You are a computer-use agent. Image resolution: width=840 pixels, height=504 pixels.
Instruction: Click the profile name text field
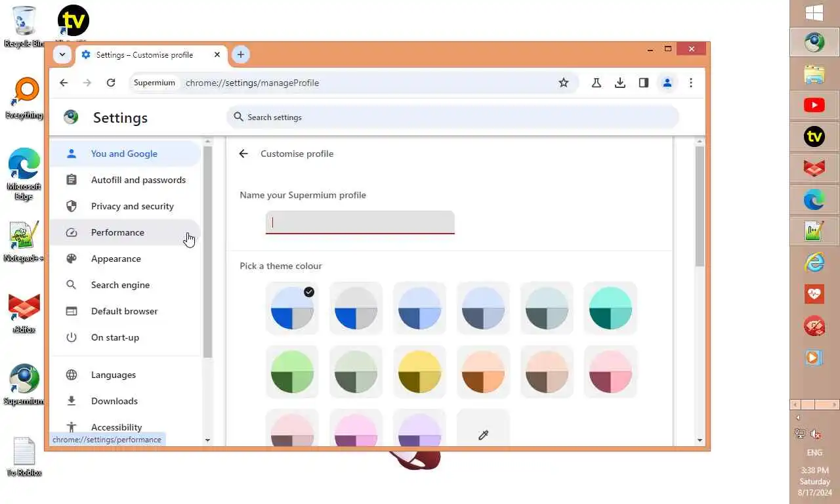(360, 222)
